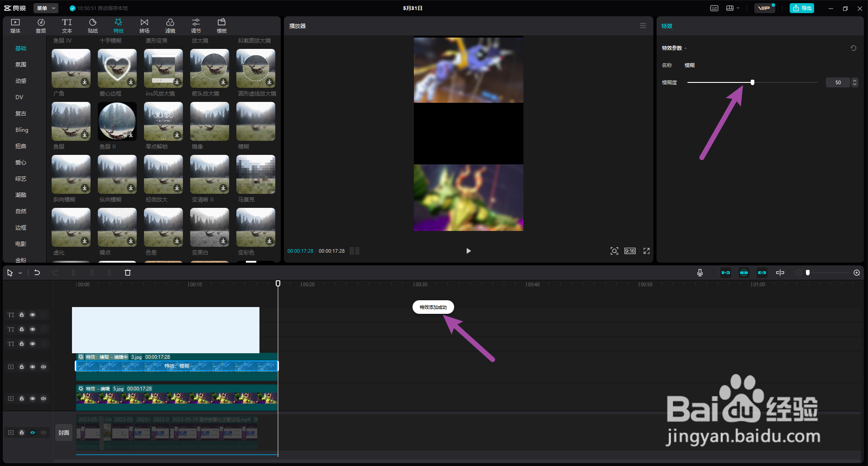Open the 音频 (Audio) tab
Viewport: 868px width, 466px height.
coord(41,26)
